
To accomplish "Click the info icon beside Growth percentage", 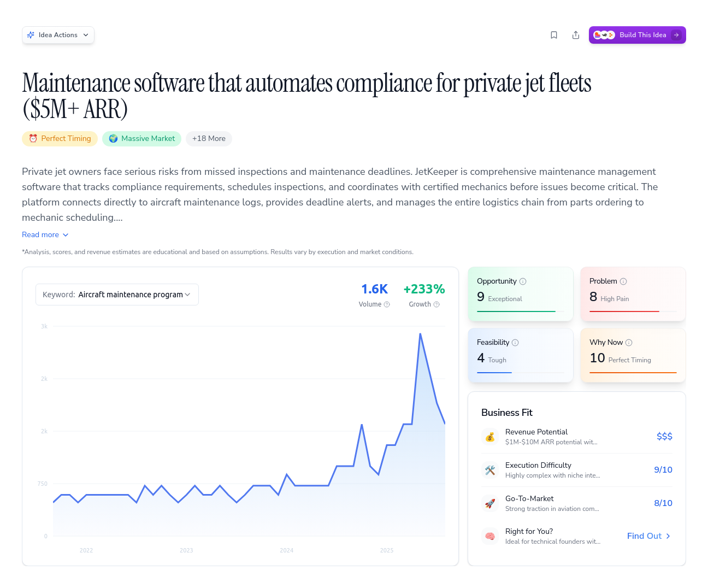I will tap(438, 304).
